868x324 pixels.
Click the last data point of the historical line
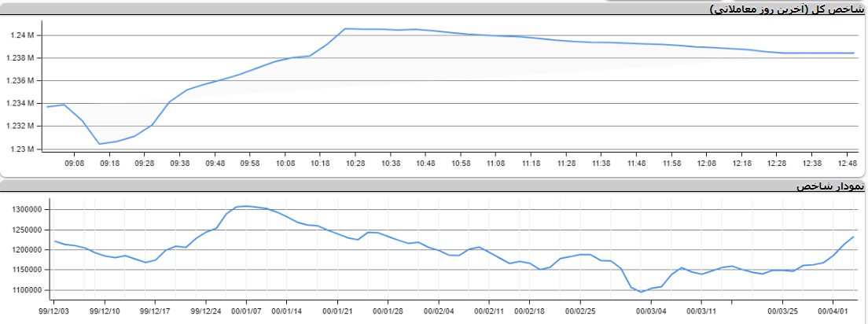click(853, 237)
